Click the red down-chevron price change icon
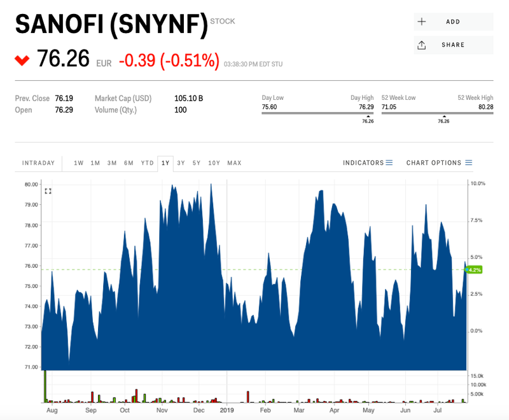Screen dimensions: 509x420 click(22, 60)
